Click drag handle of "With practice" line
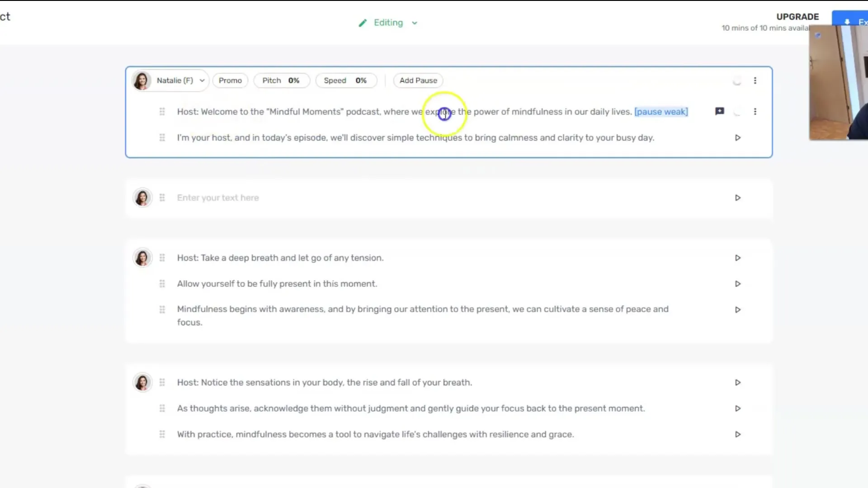Image resolution: width=868 pixels, height=488 pixels. click(x=162, y=434)
